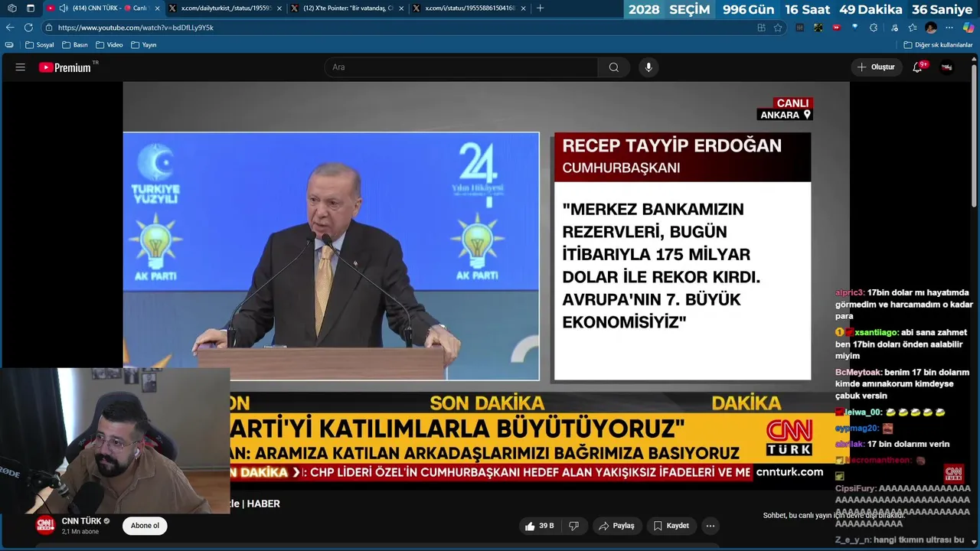This screenshot has width=980, height=551.
Task: Open CNN TÜRK channel name link
Action: (x=81, y=521)
